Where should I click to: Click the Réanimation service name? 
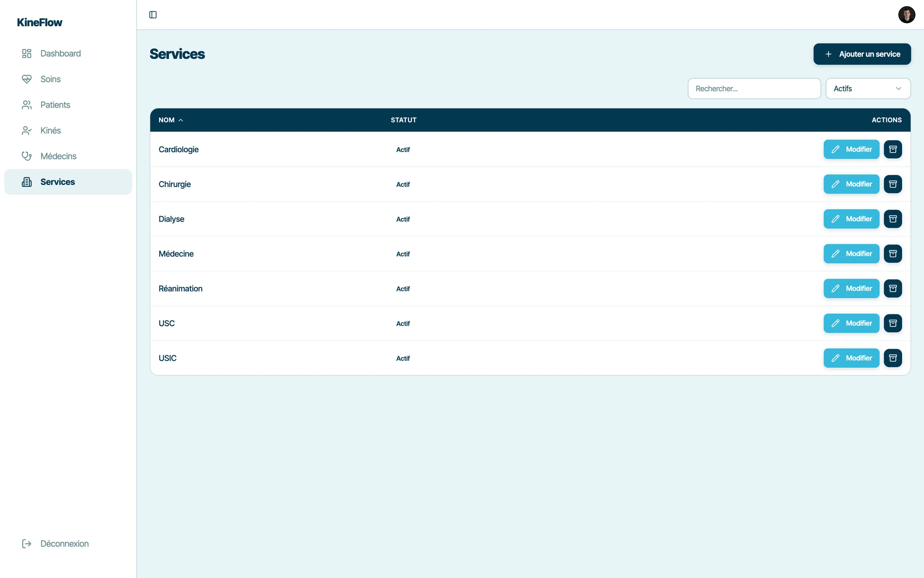tap(180, 289)
